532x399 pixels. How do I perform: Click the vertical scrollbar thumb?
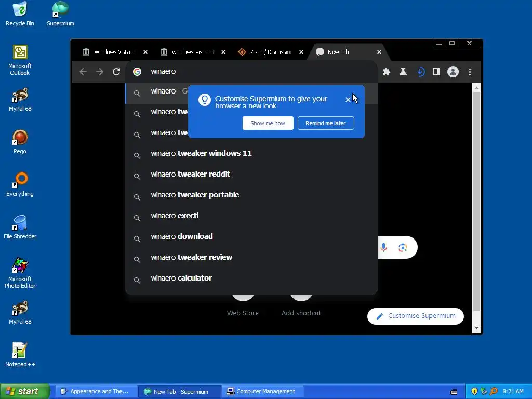pos(477,202)
